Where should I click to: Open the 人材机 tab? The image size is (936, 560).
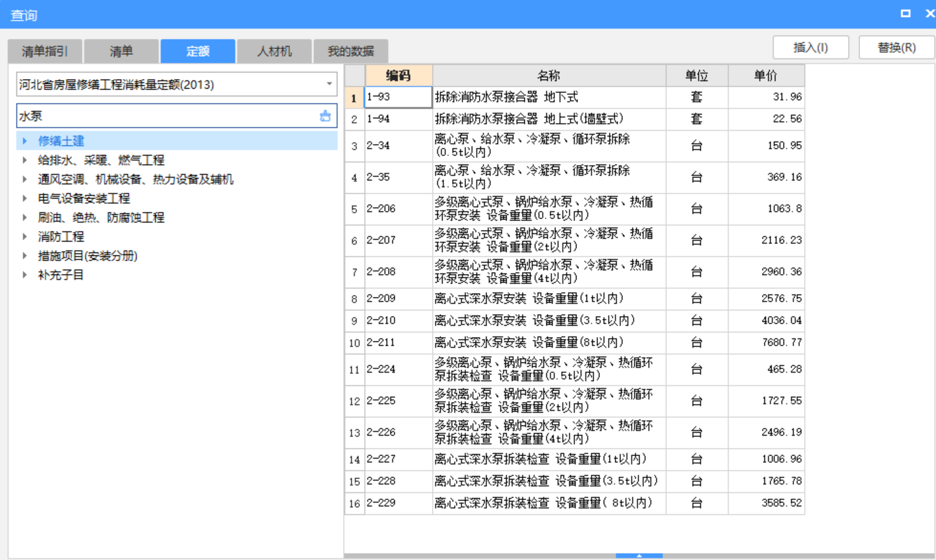pos(274,51)
